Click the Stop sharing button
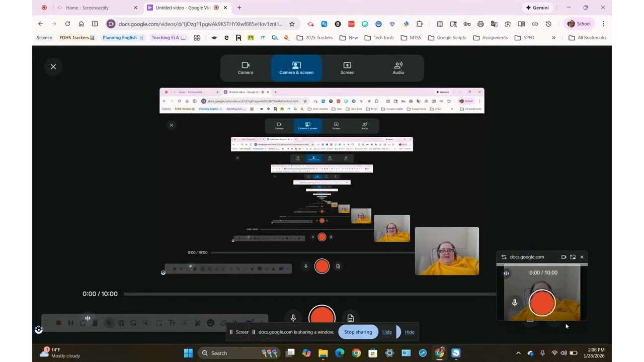Image resolution: width=644 pixels, height=362 pixels. (x=358, y=332)
